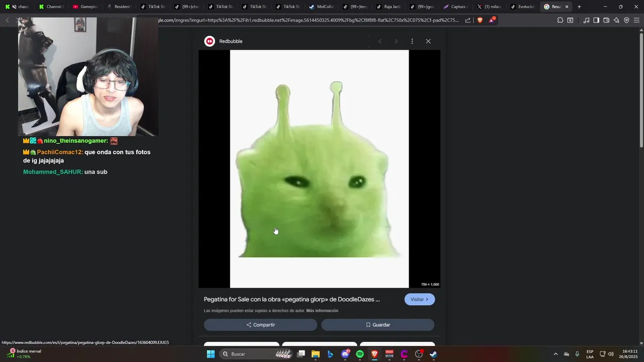This screenshot has width=644, height=362.
Task: Open the 'Pegatina for Sale con la obra' title link
Action: tap(292, 299)
